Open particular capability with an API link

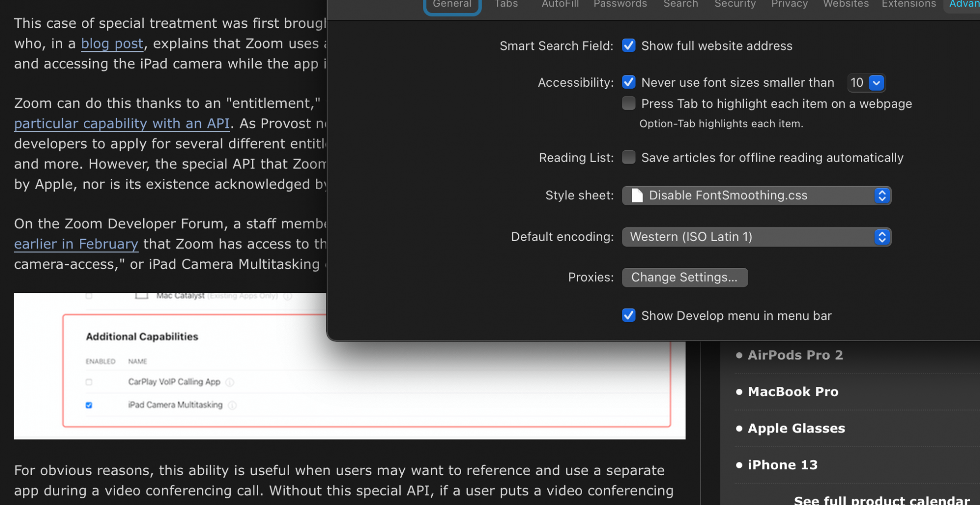pyautogui.click(x=122, y=123)
